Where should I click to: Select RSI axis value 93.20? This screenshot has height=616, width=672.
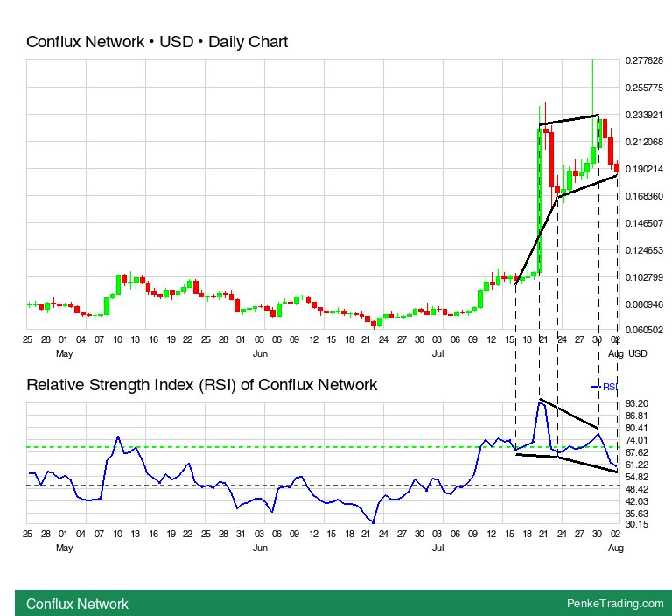click(637, 403)
